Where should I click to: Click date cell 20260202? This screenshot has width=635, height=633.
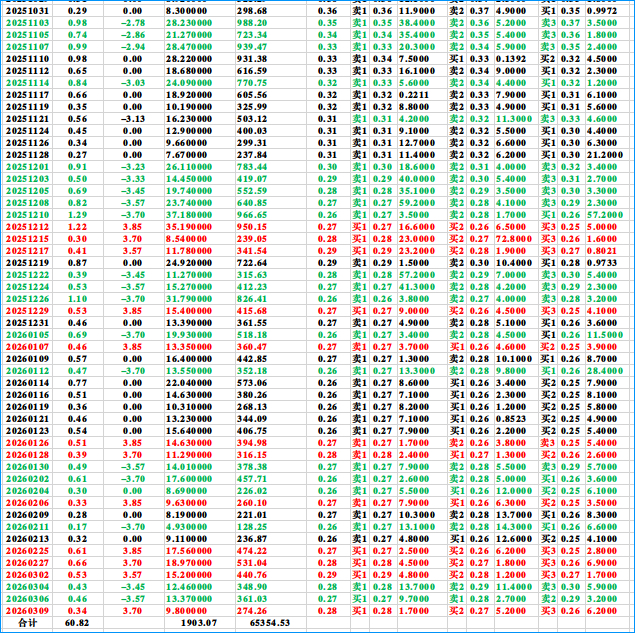[27, 479]
